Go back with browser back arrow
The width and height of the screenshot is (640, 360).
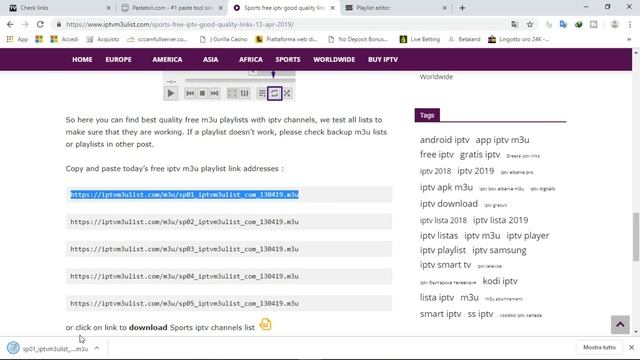(x=10, y=24)
